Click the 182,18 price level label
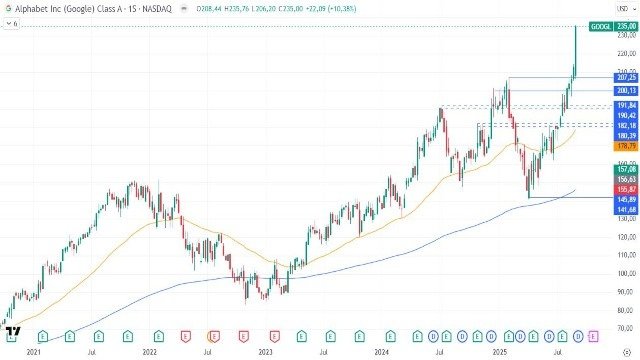This screenshot has height=360, width=640. (626, 126)
